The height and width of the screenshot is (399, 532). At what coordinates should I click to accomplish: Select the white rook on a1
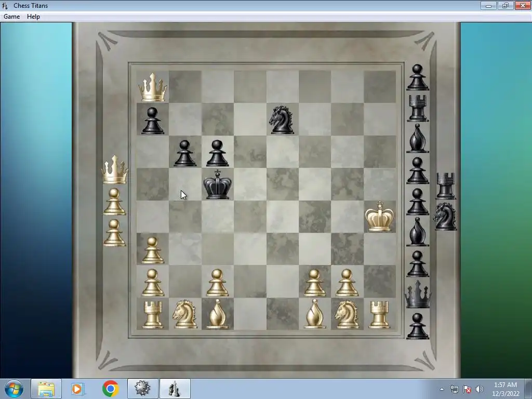[153, 315]
